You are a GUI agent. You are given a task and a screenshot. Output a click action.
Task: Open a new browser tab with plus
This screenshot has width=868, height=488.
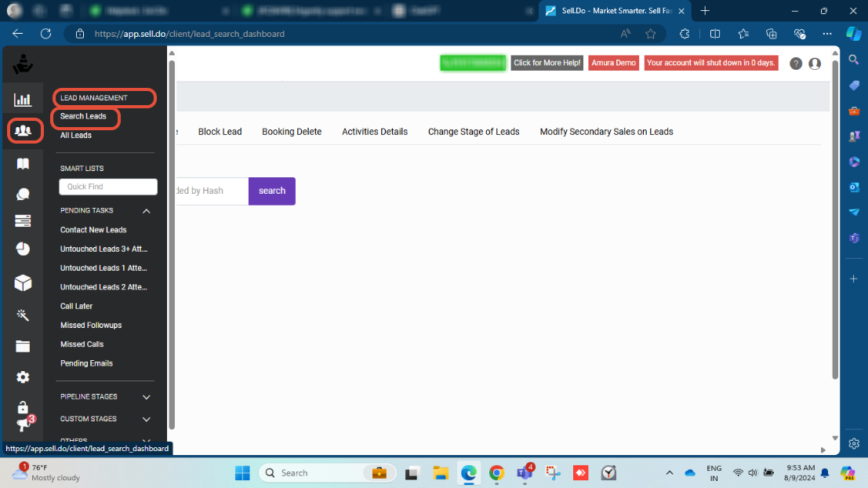click(705, 11)
